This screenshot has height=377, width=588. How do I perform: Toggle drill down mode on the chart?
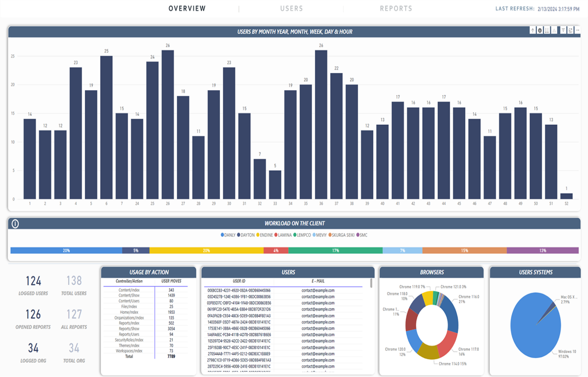pos(540,30)
